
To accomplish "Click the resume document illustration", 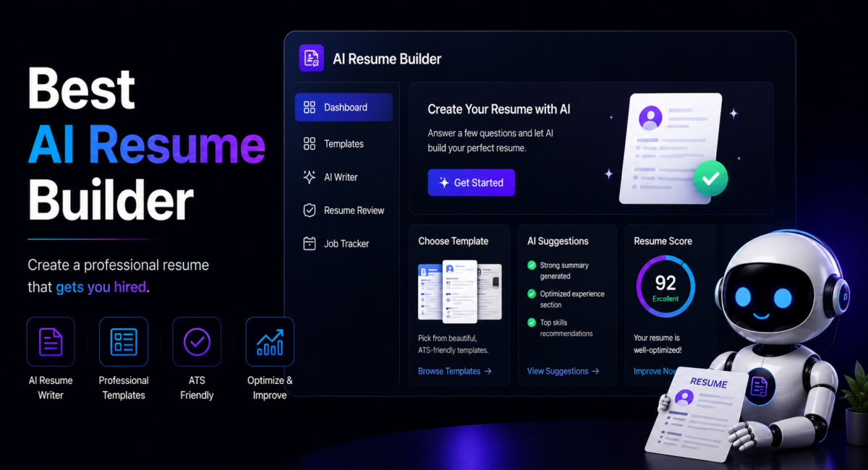I will click(669, 148).
